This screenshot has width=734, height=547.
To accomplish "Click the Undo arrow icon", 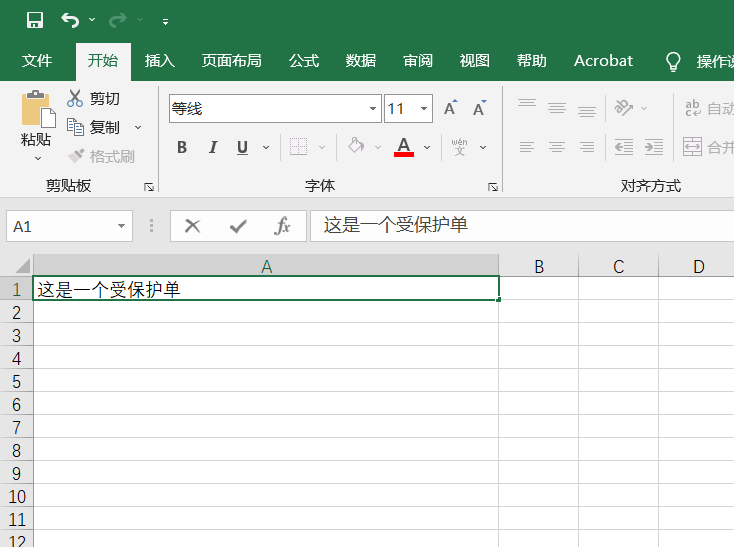I will [x=69, y=20].
